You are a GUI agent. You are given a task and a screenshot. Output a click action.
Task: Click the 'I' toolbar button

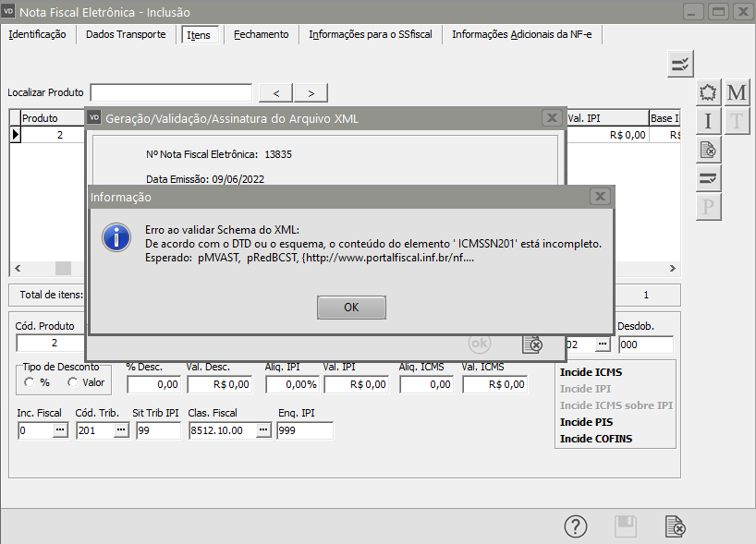708,121
